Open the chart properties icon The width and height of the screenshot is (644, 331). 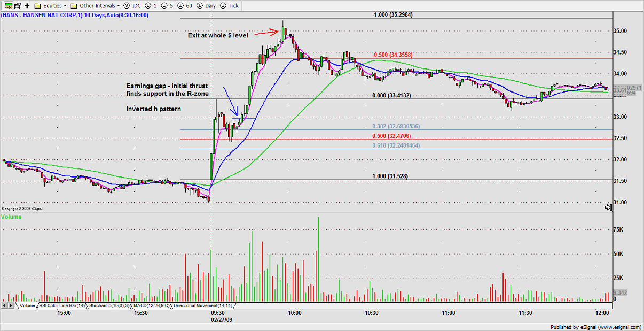(x=17, y=6)
